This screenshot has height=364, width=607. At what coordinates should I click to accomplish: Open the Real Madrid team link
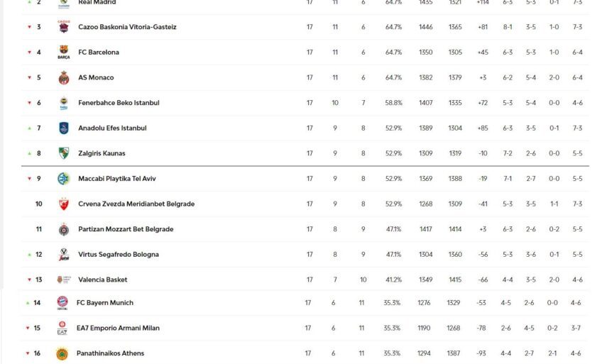[x=97, y=3]
